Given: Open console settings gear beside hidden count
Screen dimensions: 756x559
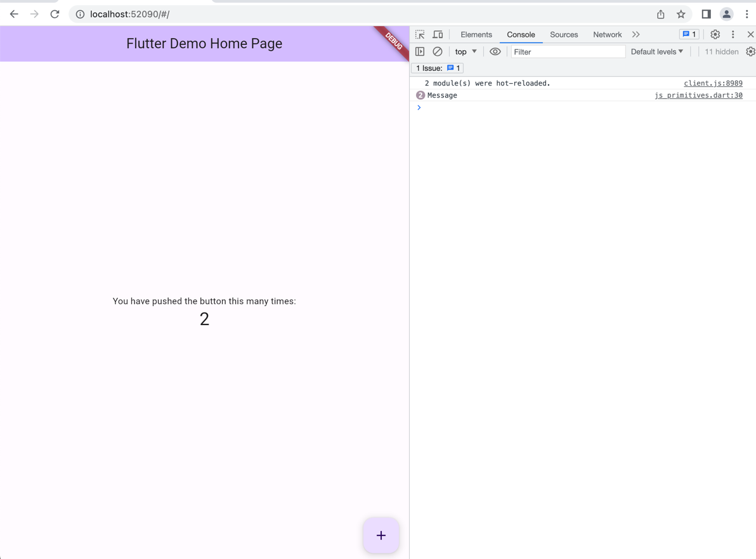Looking at the screenshot, I should coord(750,52).
